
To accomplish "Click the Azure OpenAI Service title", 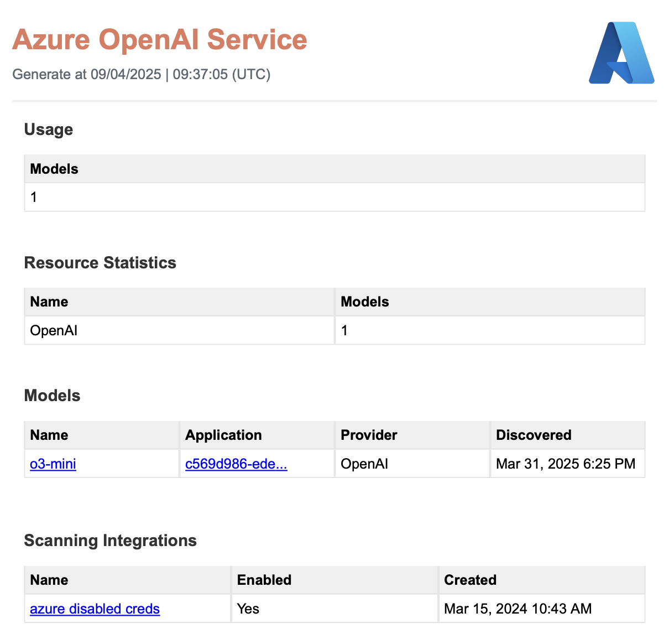I will pyautogui.click(x=159, y=40).
